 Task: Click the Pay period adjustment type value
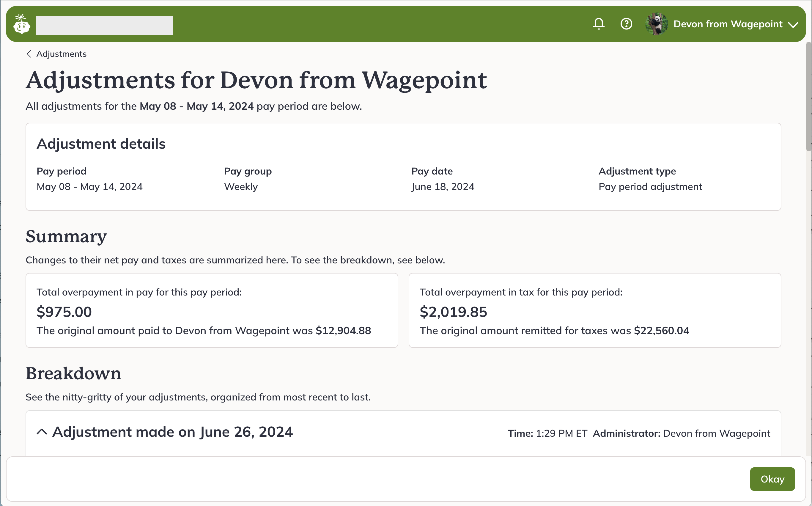pyautogui.click(x=650, y=187)
